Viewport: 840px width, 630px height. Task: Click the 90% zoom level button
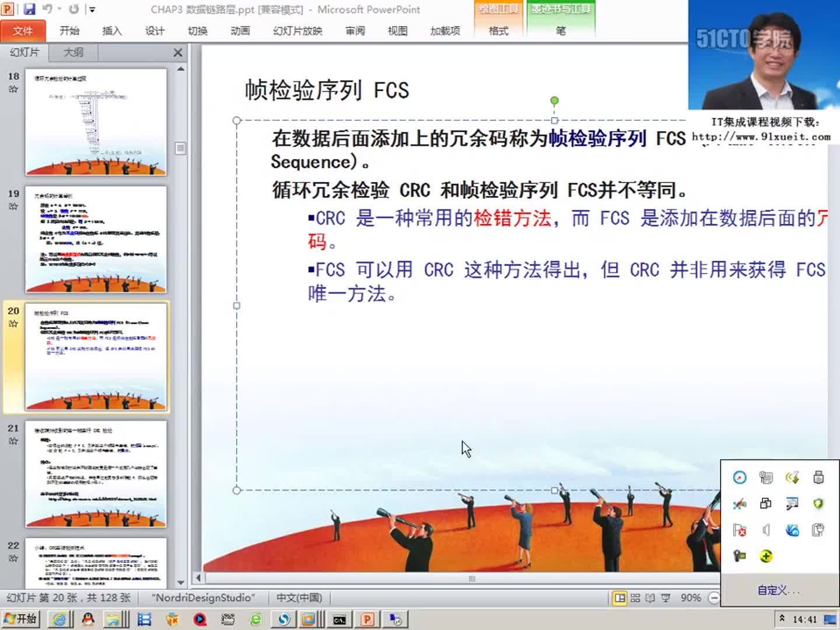pyautogui.click(x=691, y=598)
